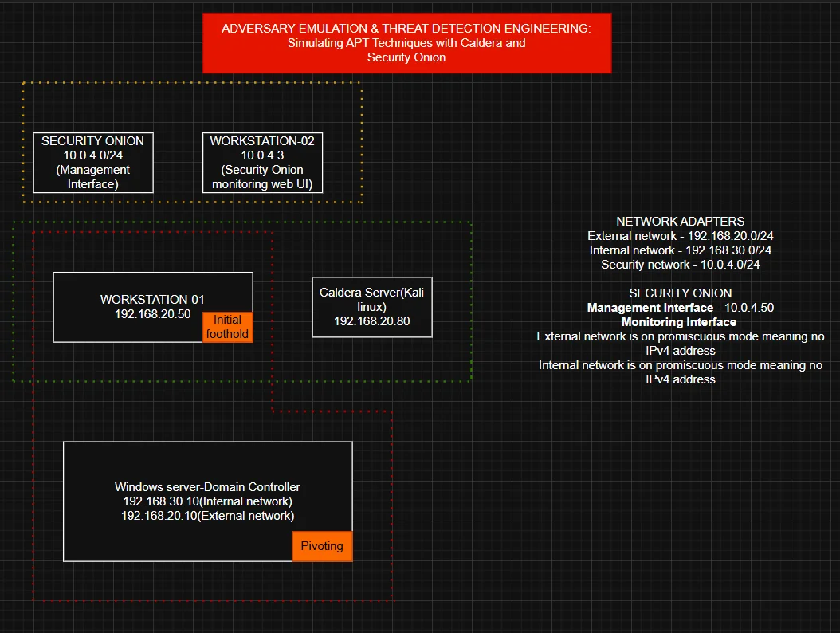Select the red title banner at top
Image resolution: width=840 pixels, height=633 pixels.
point(406,43)
